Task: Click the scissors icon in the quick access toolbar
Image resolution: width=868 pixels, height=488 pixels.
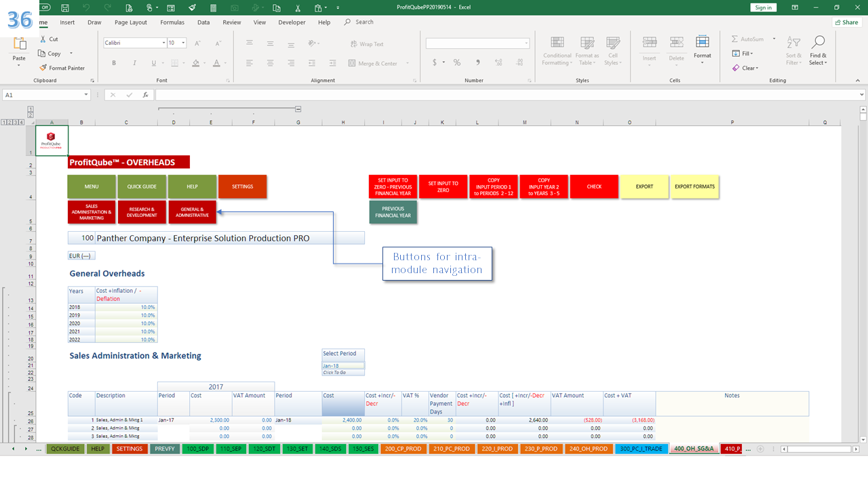Action: click(x=298, y=7)
